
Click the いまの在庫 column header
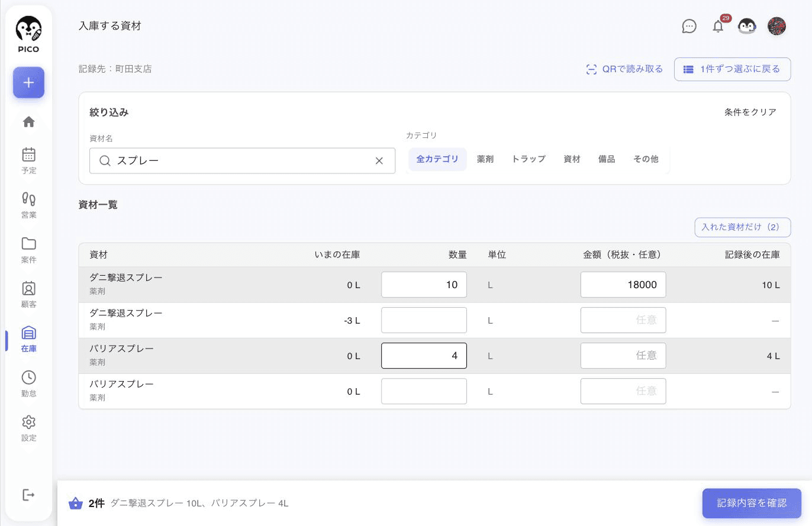337,255
